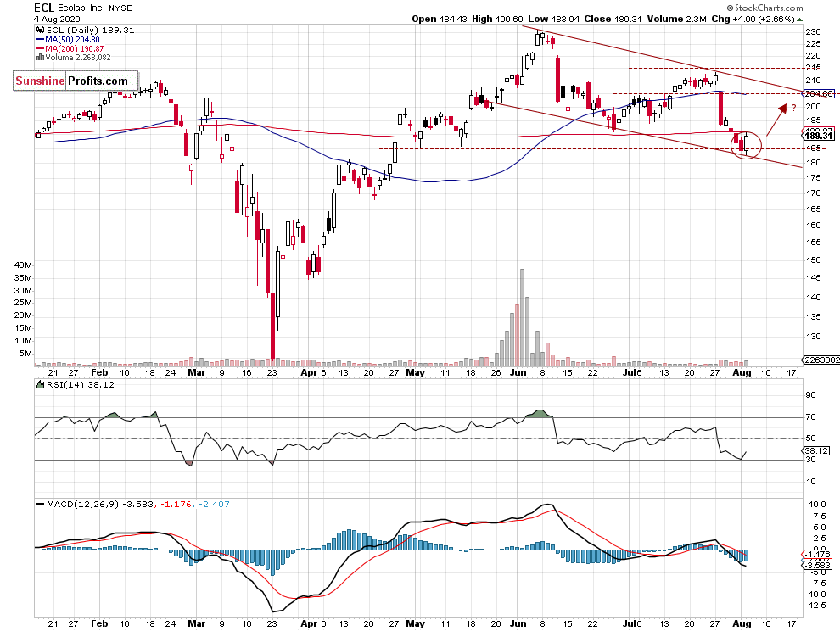
Task: Click the 'Low 183.04' value
Action: click(554, 19)
